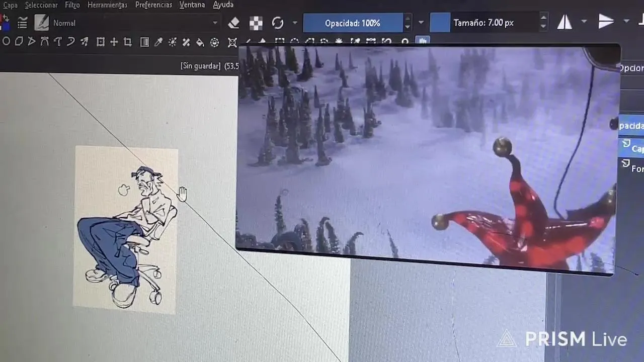Click the foreground/background color swatch
Screen dimensions: 644x362
(6, 22)
